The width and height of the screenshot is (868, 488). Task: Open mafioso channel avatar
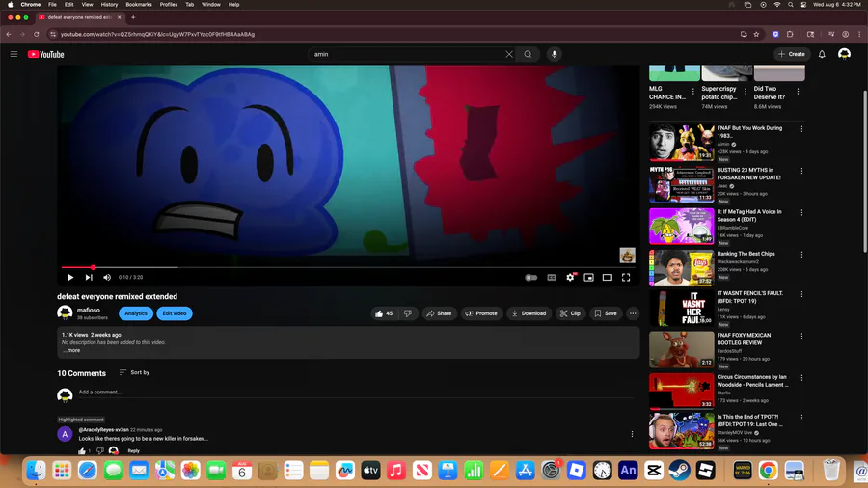click(65, 313)
